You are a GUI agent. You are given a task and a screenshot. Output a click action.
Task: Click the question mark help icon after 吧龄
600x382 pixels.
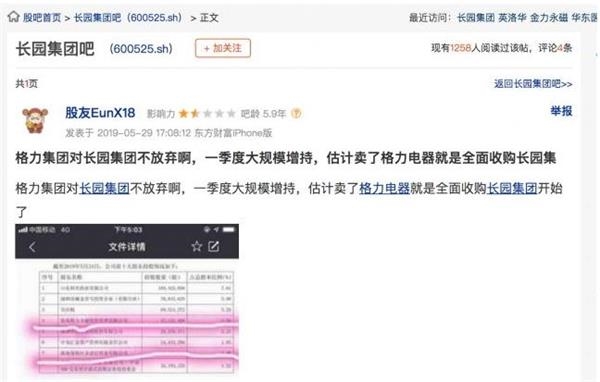click(296, 114)
